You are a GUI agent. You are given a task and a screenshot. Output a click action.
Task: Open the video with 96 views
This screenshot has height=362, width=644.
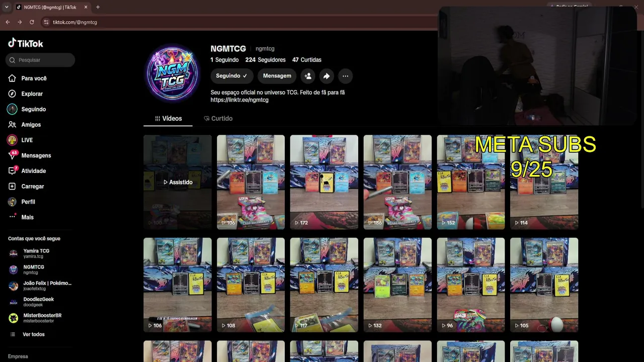tap(471, 285)
